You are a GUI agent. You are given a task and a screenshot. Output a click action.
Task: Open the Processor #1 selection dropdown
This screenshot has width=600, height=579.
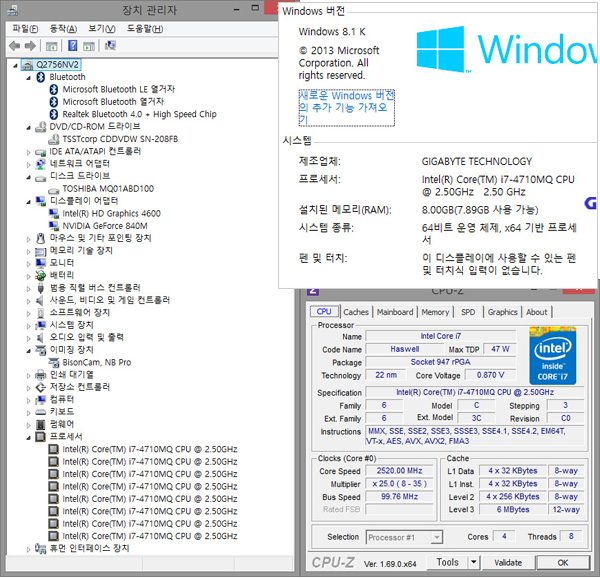pos(437,538)
